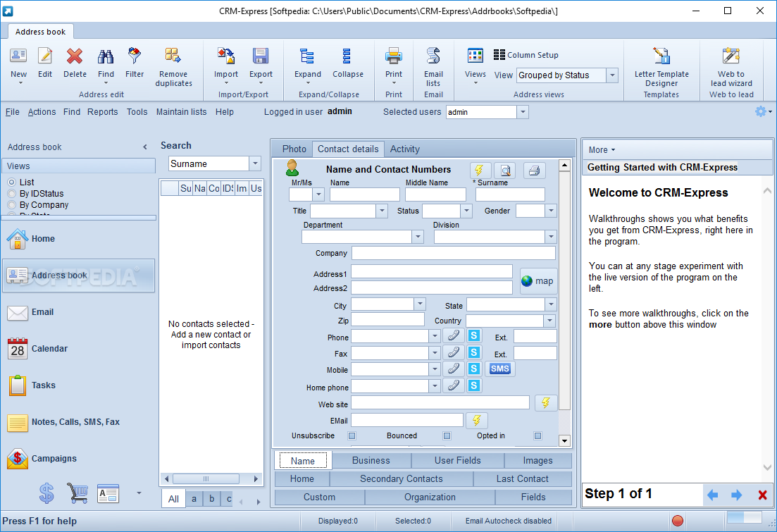Open the Grouped by Status view dropdown
777x532 pixels.
612,75
